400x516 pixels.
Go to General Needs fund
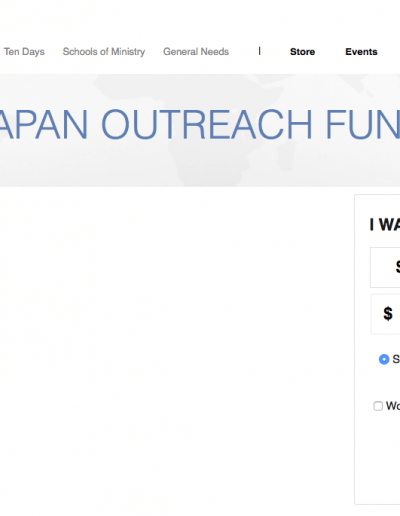pyautogui.click(x=196, y=52)
